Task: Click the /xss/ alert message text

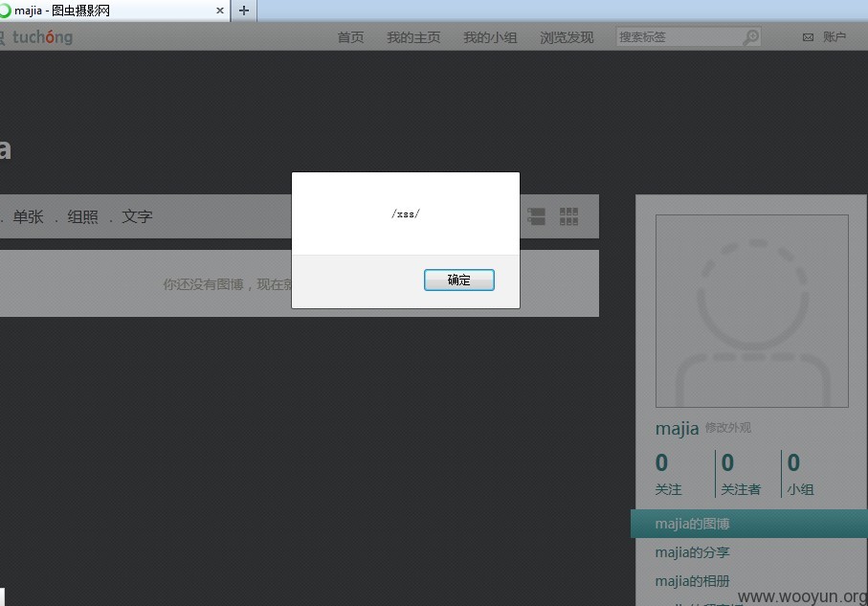Action: (406, 213)
